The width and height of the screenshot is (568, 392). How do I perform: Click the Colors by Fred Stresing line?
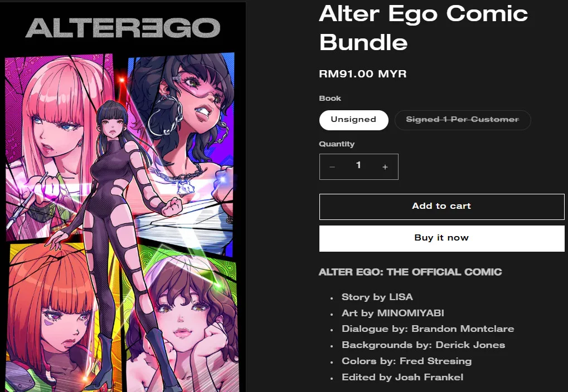pyautogui.click(x=406, y=361)
